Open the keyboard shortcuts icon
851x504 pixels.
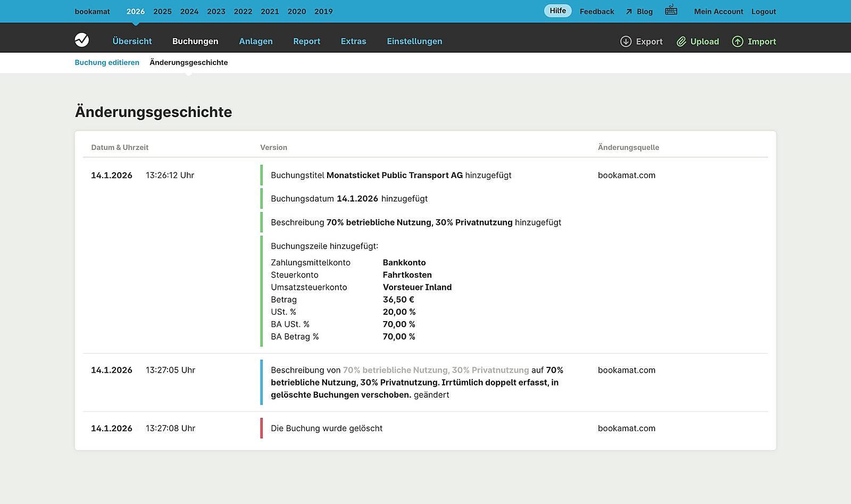pos(671,10)
